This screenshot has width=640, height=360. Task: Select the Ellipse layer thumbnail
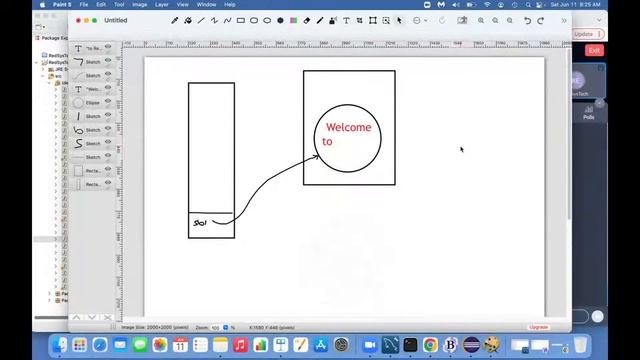pos(78,103)
